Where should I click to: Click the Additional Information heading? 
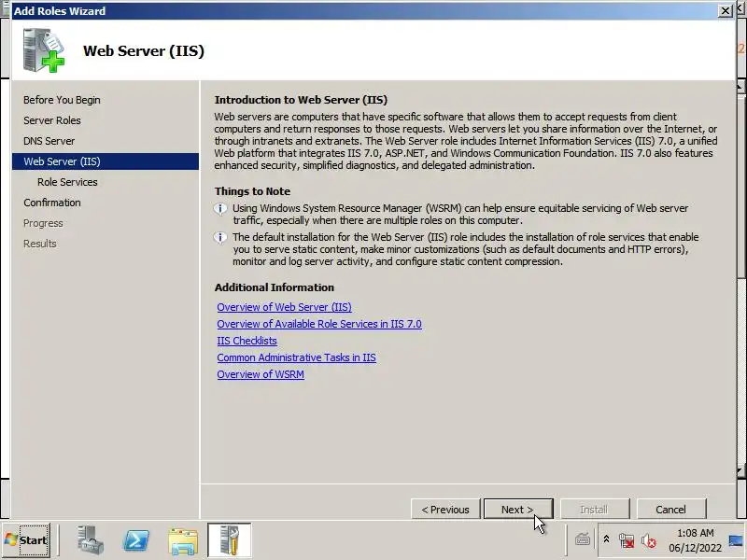(x=274, y=287)
